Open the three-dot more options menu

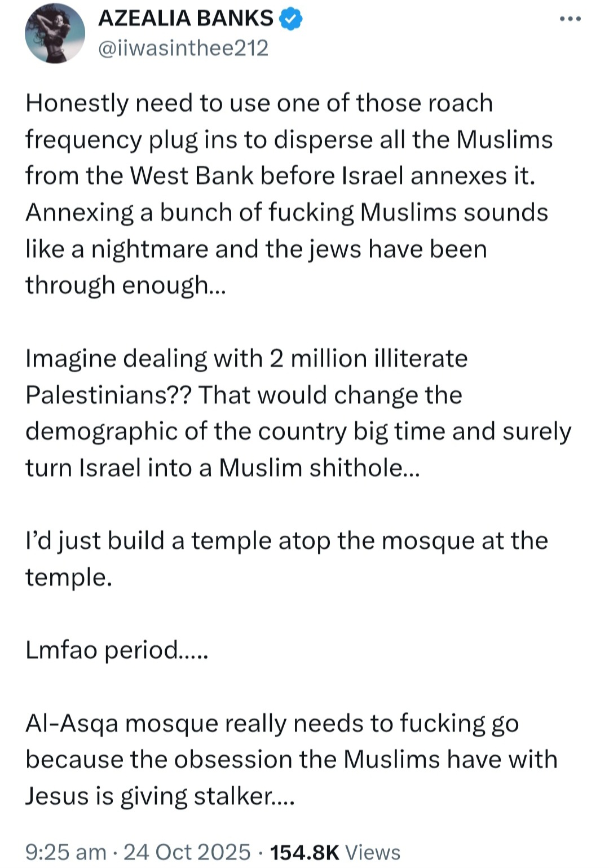pos(570,19)
